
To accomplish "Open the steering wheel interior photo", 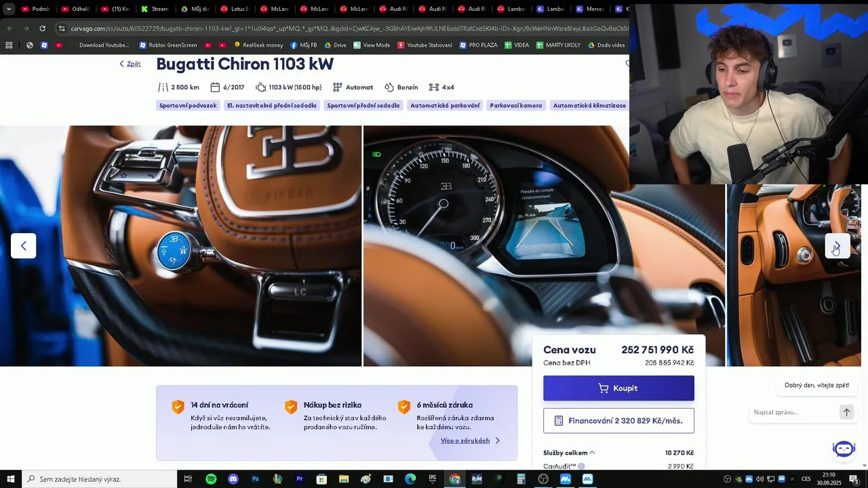I will click(180, 246).
